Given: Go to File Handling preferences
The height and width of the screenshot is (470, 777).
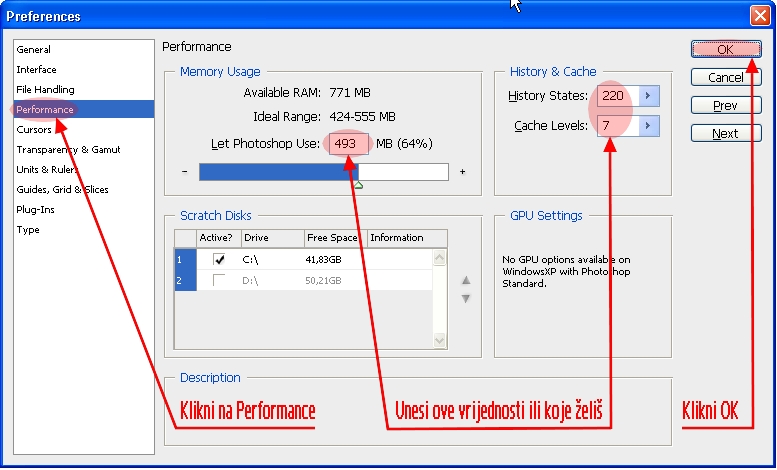Looking at the screenshot, I should click(45, 90).
